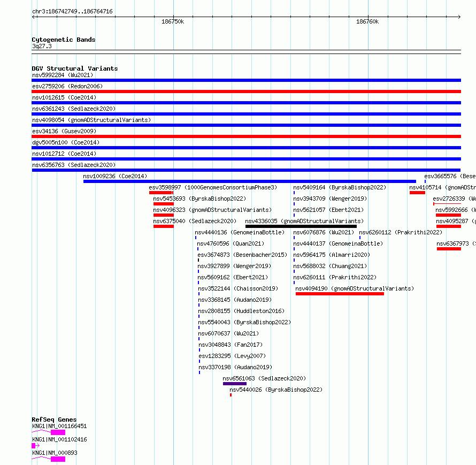Screen dimensions: 476x465
Task: Open nsv6561063 (Sedlazeck2020) label
Action: pyautogui.click(x=264, y=378)
